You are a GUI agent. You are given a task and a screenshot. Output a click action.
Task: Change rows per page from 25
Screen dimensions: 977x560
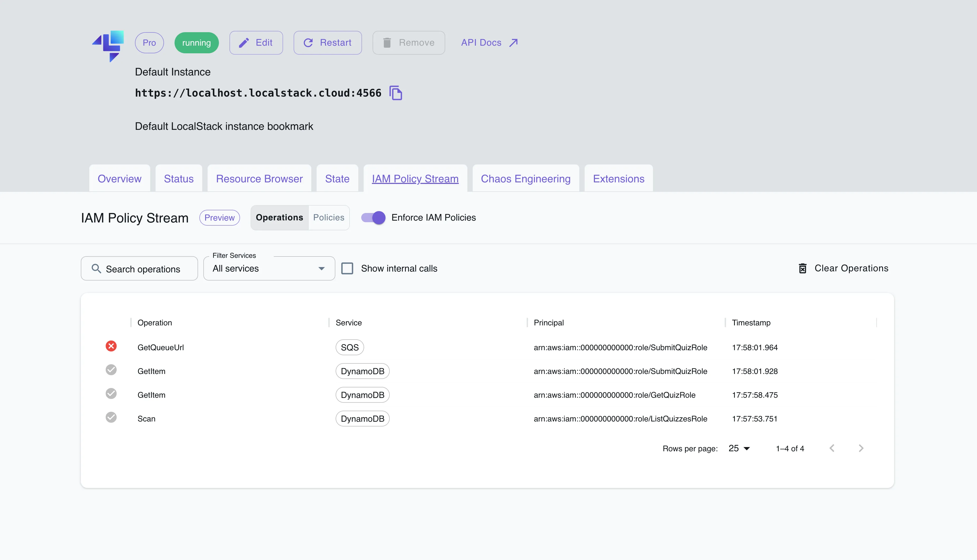pos(739,448)
